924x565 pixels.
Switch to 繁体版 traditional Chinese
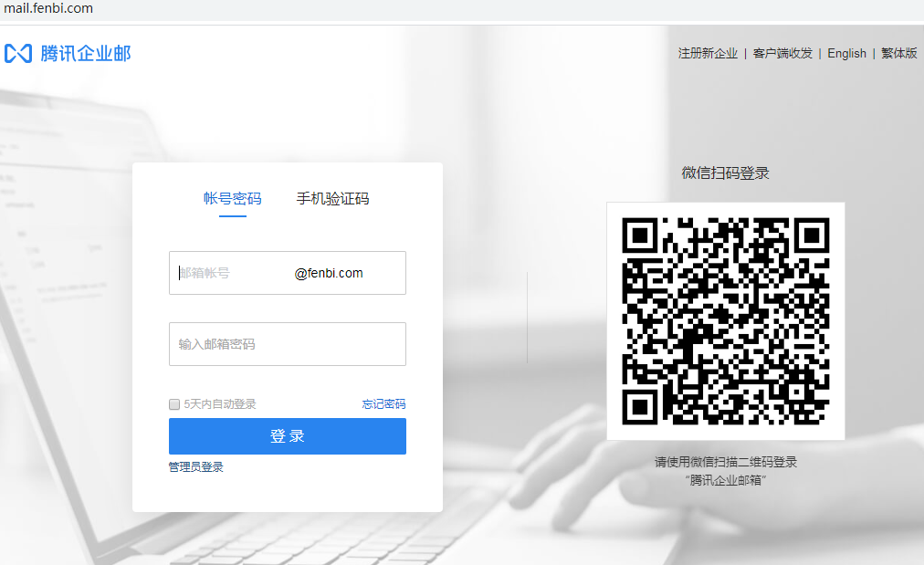898,53
